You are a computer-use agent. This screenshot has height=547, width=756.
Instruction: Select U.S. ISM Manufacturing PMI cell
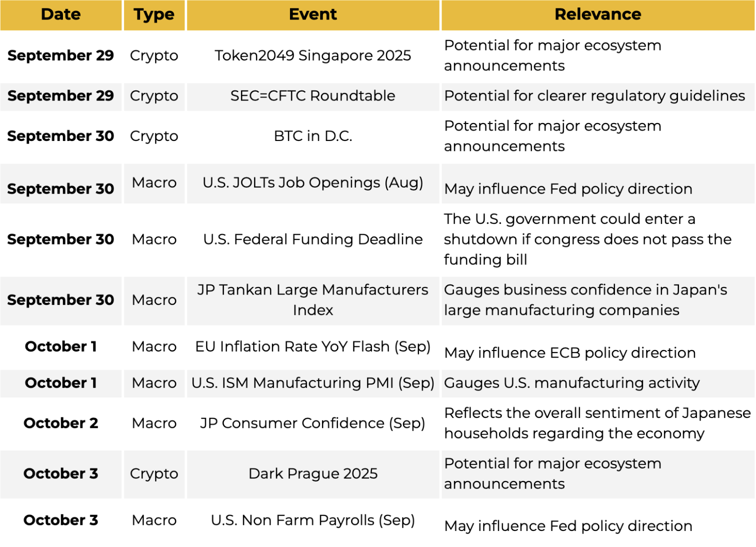(x=313, y=383)
